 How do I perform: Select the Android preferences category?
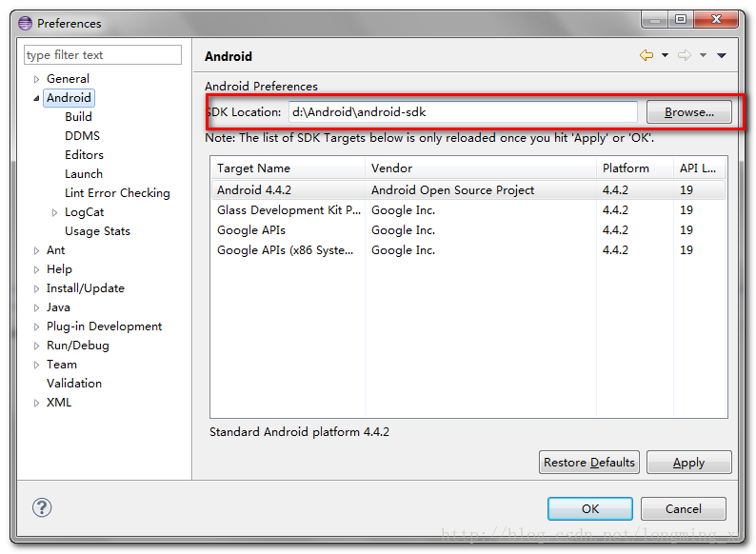[x=69, y=98]
